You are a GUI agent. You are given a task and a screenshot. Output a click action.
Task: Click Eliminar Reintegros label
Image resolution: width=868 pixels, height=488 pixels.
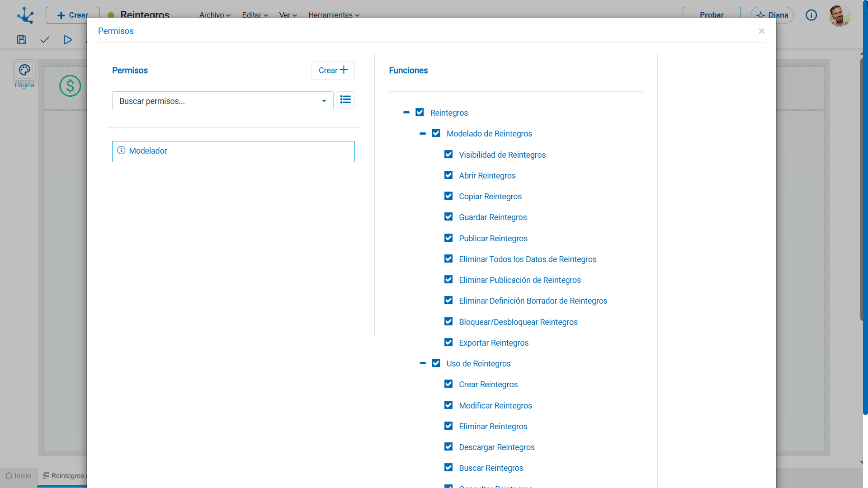tap(493, 426)
